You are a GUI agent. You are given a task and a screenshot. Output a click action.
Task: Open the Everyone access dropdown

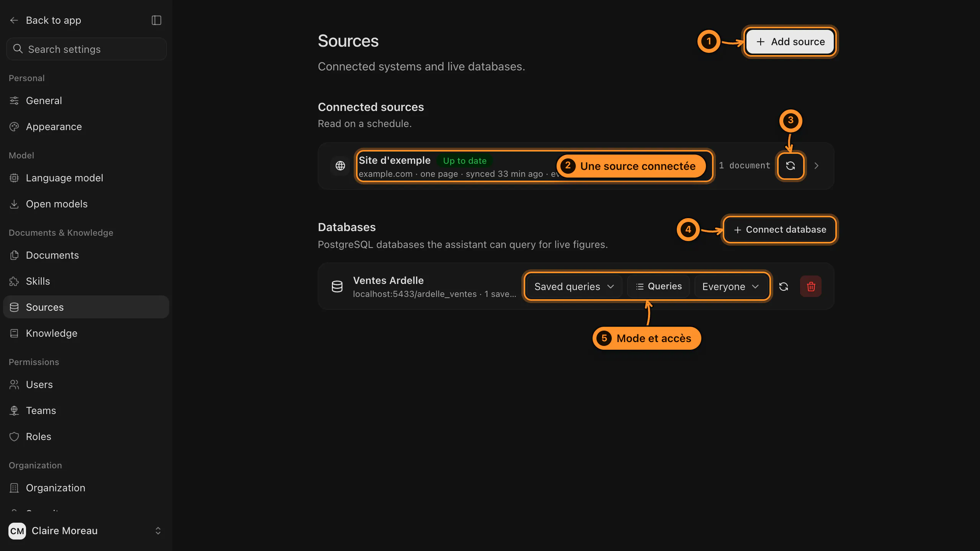[x=731, y=287]
